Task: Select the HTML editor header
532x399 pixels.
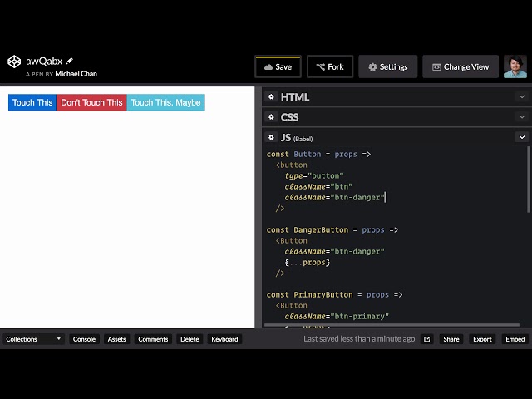Action: [397, 97]
